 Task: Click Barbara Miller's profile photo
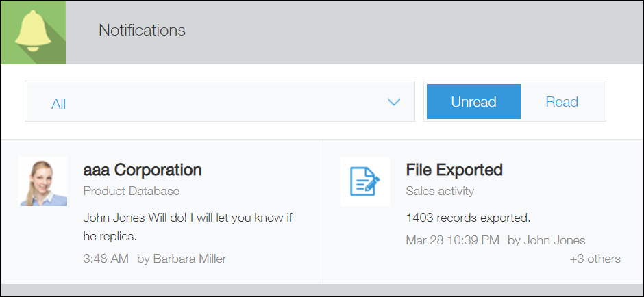point(42,181)
